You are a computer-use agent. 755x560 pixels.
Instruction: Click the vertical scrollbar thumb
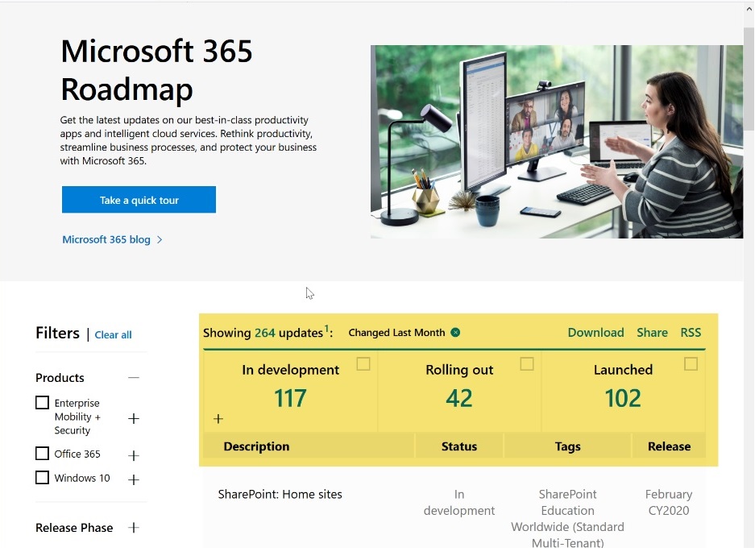tap(749, 79)
